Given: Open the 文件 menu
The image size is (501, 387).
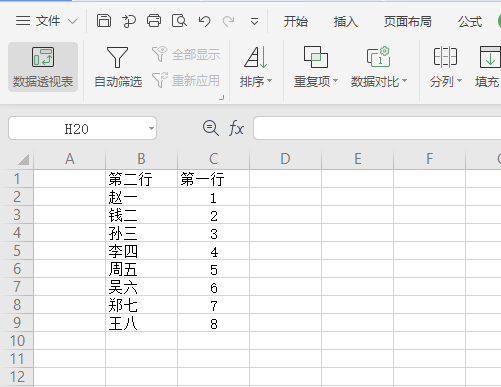Looking at the screenshot, I should coord(38,21).
